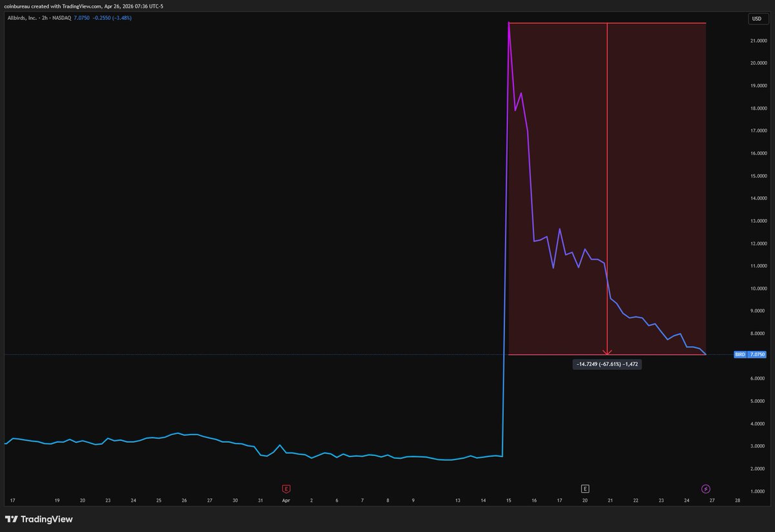Click the date 27 on the time axis
The width and height of the screenshot is (775, 532).
(712, 500)
